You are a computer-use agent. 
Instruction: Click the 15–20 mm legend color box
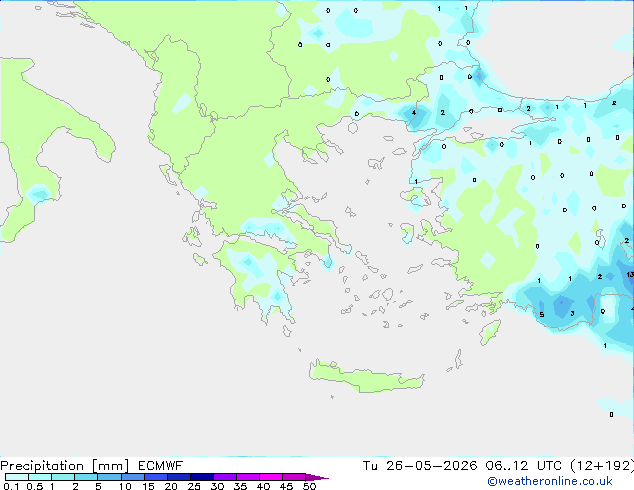tap(156, 477)
